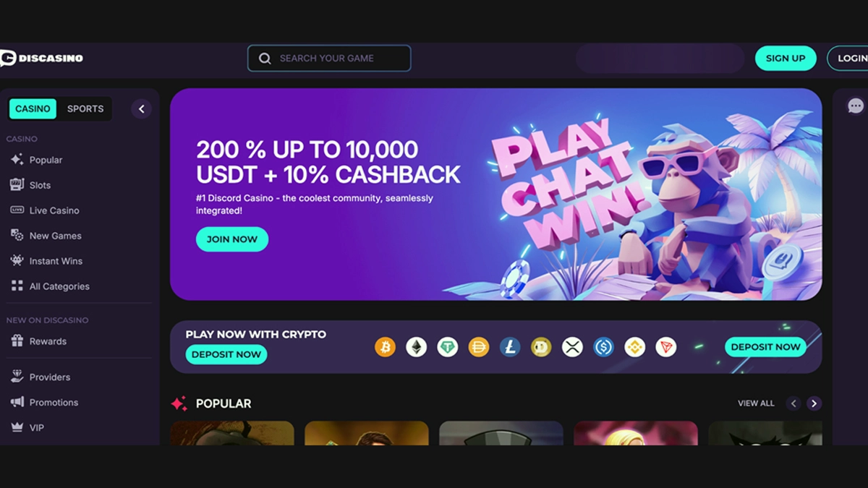The width and height of the screenshot is (868, 488).
Task: Collapse the left sidebar with arrow
Action: (141, 109)
